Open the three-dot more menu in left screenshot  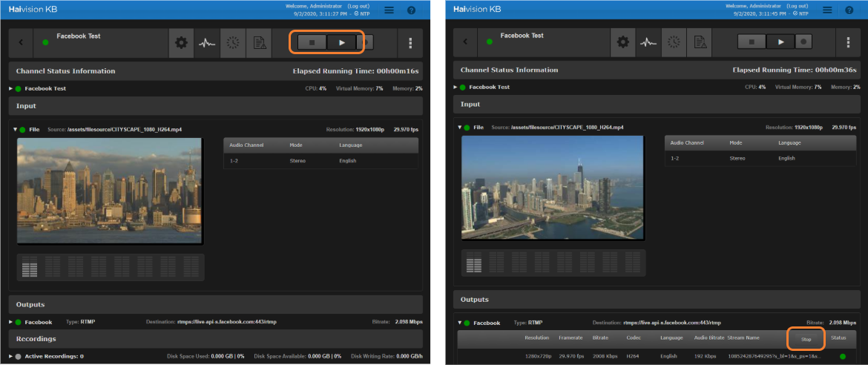pyautogui.click(x=410, y=43)
